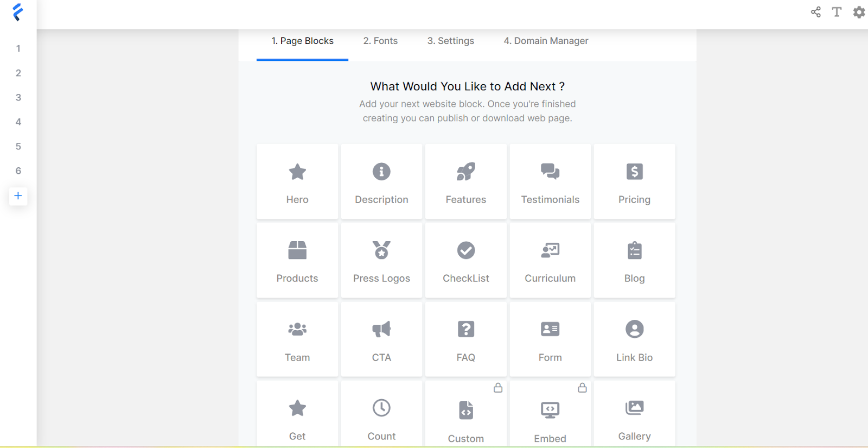Screen dimensions: 868x448
Task: Add a Description block
Action: 381,181
